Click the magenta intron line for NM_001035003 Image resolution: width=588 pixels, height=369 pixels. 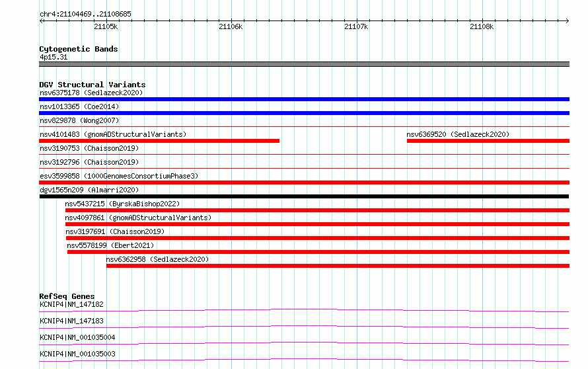(304, 360)
